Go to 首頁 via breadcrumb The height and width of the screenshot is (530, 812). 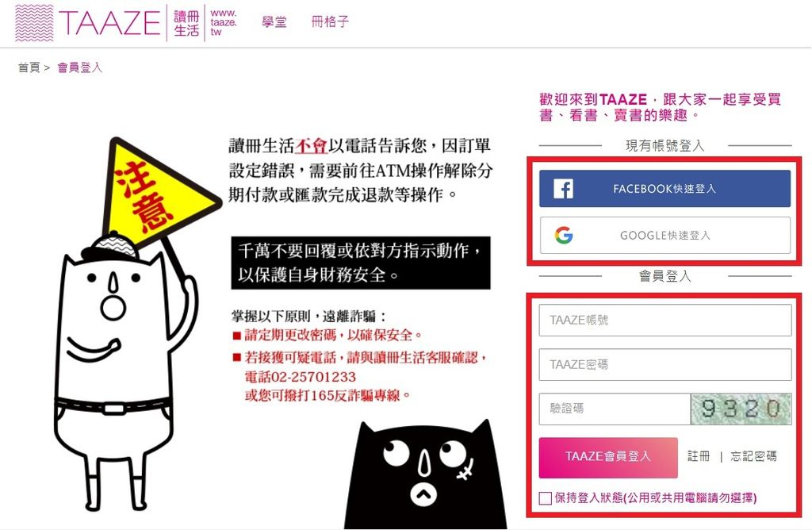point(29,67)
